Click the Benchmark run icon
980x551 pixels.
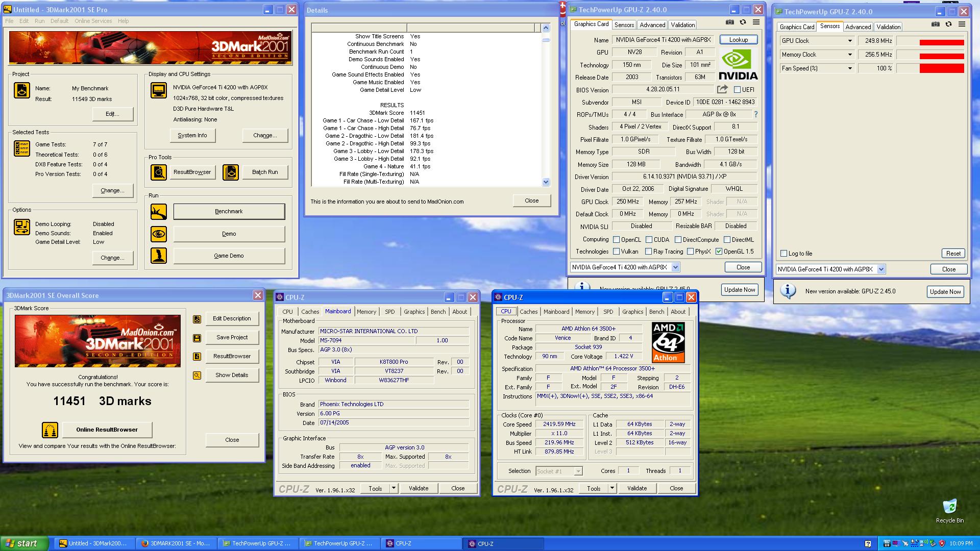pyautogui.click(x=159, y=212)
